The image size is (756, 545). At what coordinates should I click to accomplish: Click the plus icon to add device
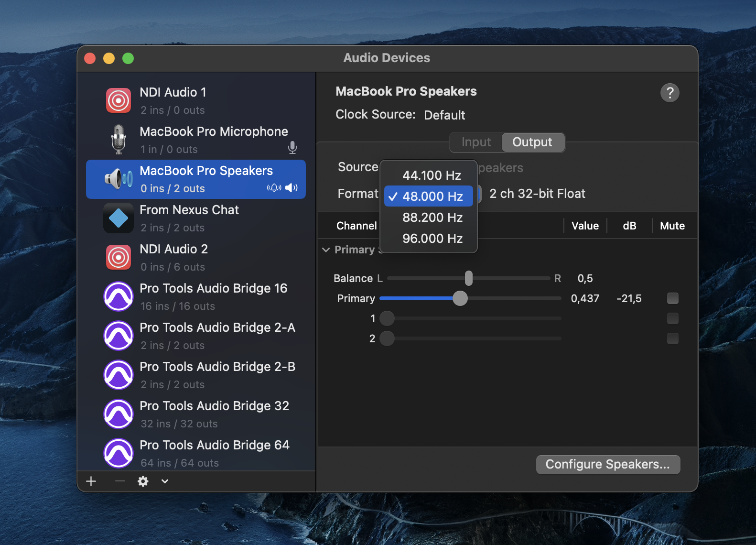click(x=91, y=481)
